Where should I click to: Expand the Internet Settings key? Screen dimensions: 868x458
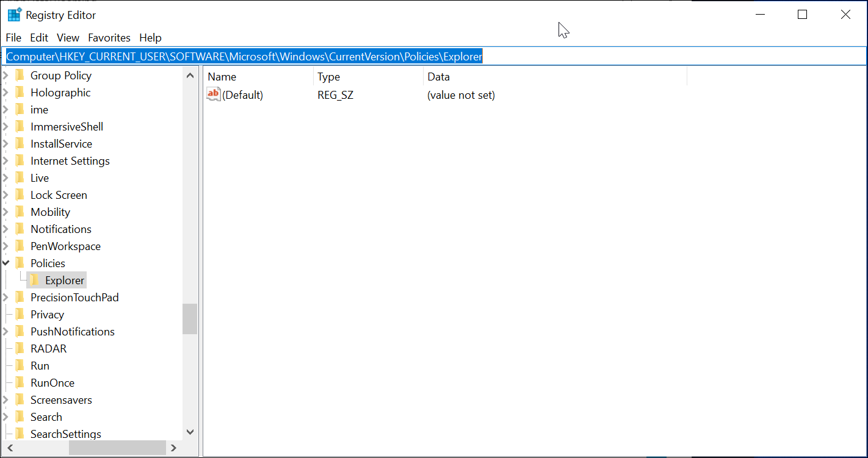tap(6, 161)
